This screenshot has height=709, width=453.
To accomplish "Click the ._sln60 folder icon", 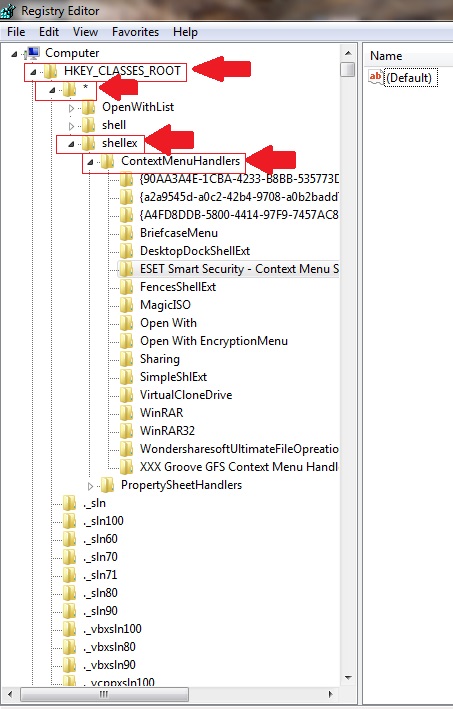I will pyautogui.click(x=70, y=539).
